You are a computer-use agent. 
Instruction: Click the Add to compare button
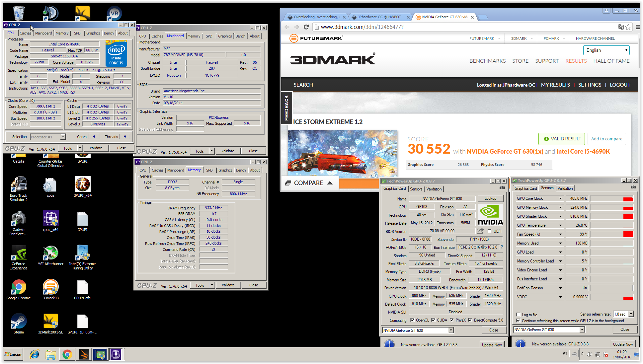tap(606, 139)
